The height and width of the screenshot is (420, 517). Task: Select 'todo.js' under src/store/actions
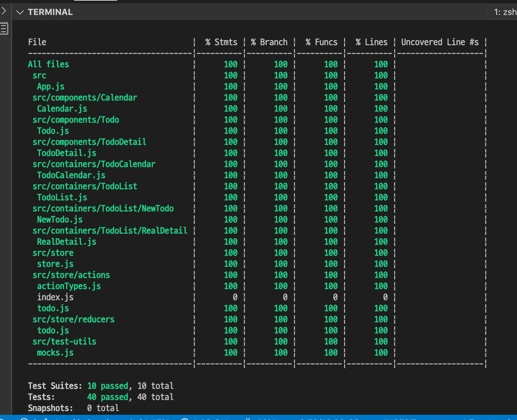pyautogui.click(x=53, y=308)
